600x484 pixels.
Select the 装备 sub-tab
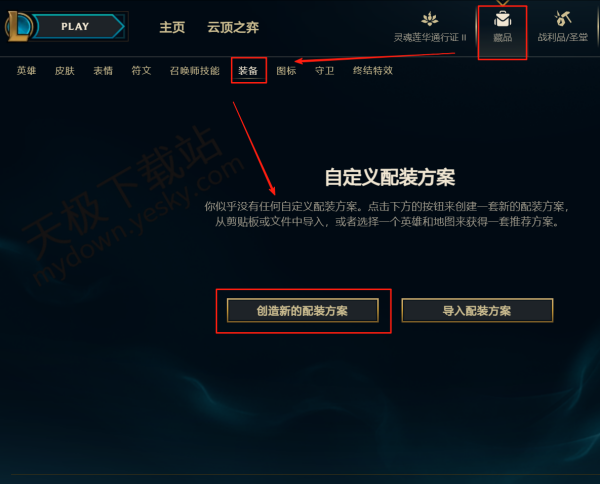pos(248,71)
